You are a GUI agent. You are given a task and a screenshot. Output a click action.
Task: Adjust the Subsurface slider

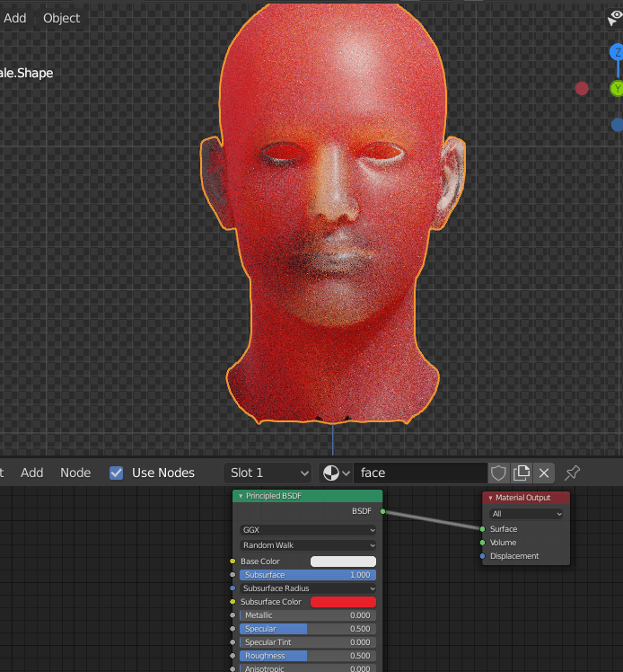(x=308, y=575)
